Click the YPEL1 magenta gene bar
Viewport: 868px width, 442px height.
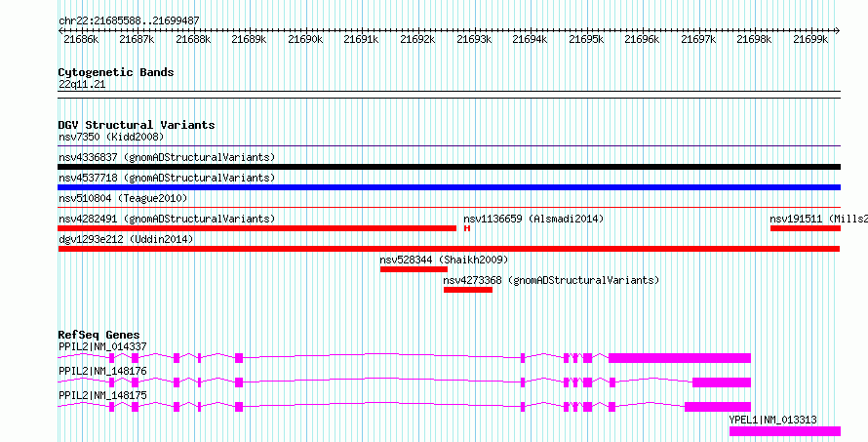point(785,431)
